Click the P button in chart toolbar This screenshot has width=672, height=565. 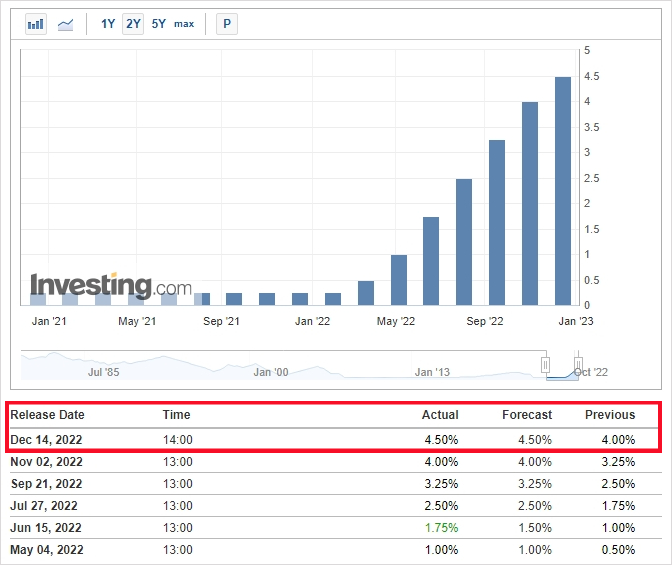[x=227, y=24]
